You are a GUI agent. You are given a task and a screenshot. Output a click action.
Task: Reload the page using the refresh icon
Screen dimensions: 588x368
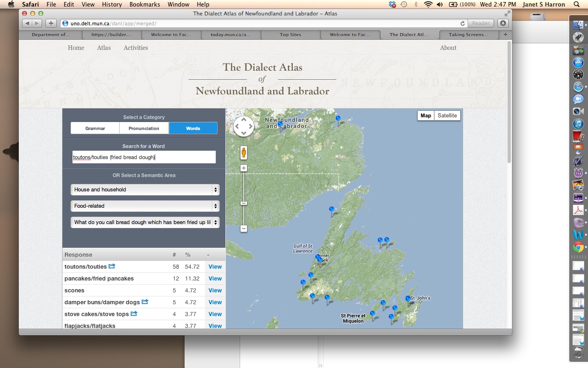click(x=462, y=23)
